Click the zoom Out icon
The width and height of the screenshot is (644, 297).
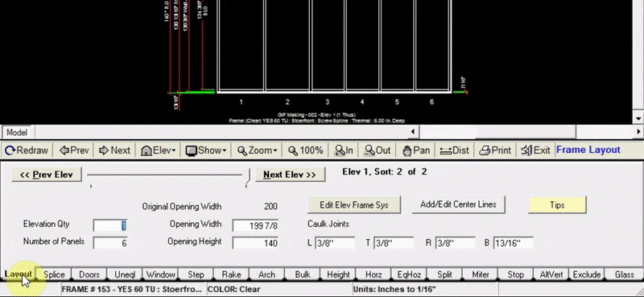click(369, 151)
